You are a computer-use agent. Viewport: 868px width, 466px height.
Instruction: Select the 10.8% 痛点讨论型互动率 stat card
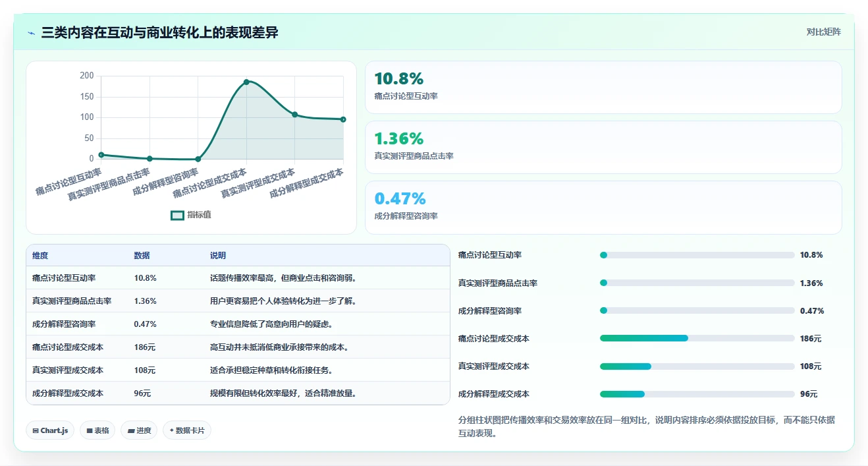tap(603, 87)
